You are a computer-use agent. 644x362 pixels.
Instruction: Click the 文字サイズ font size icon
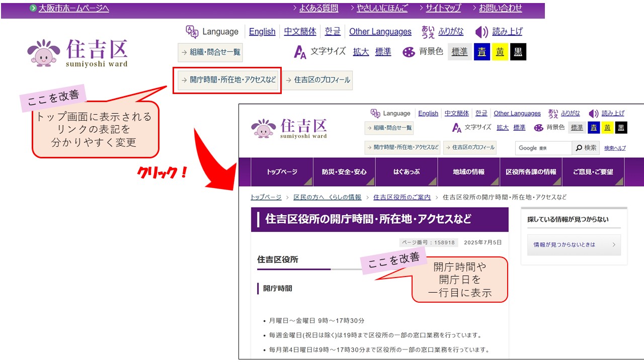(x=300, y=52)
